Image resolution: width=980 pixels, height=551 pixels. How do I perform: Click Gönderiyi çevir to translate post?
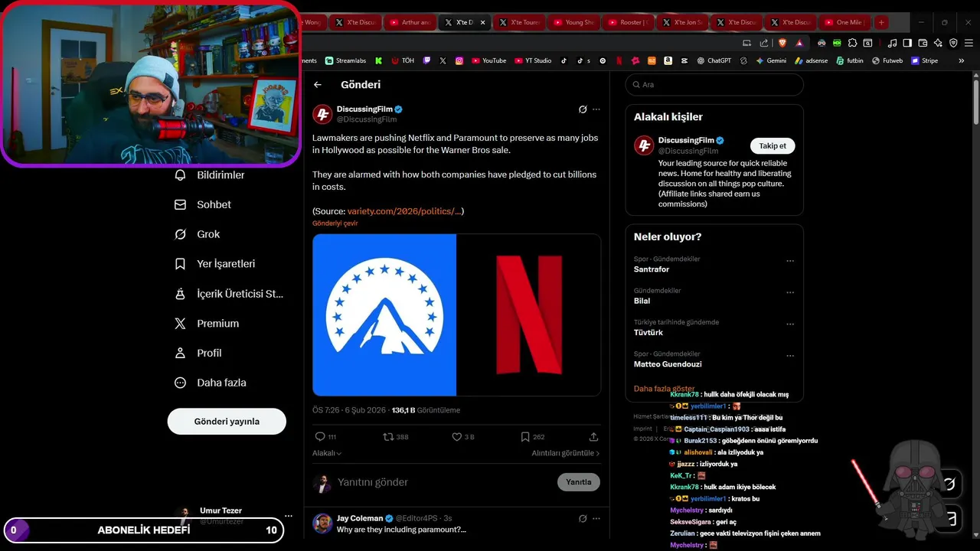coord(335,223)
